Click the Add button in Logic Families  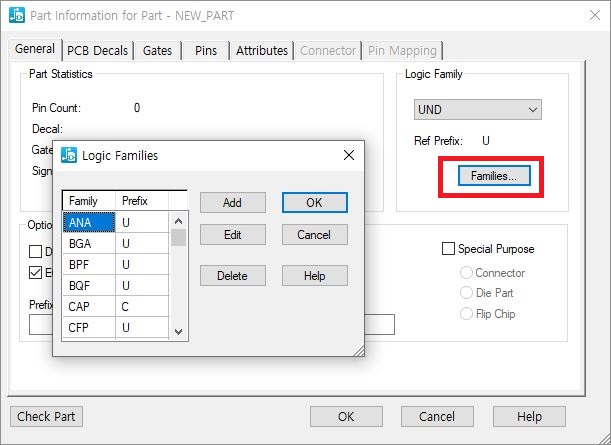pyautogui.click(x=232, y=202)
